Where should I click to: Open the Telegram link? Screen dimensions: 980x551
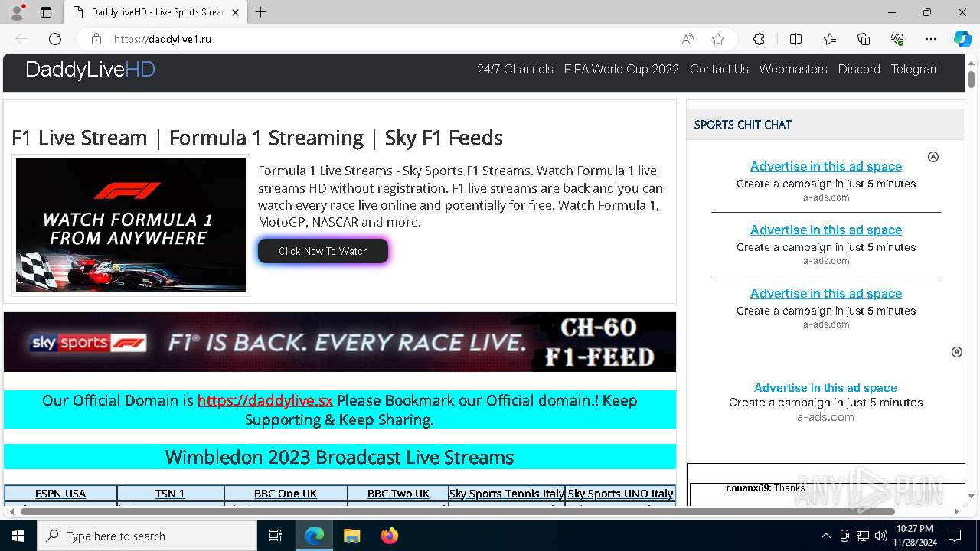pos(915,69)
